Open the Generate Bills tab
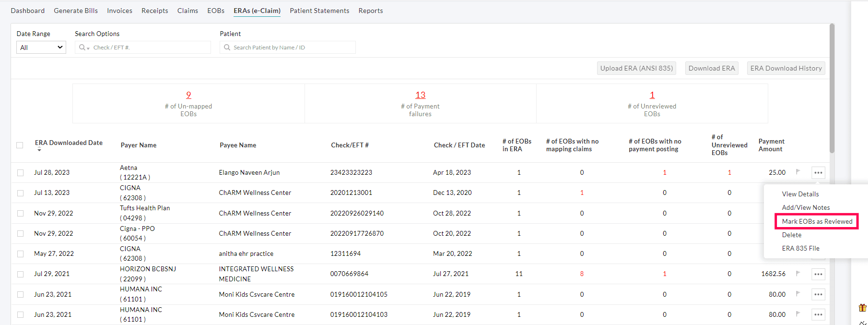This screenshot has height=325, width=868. pyautogui.click(x=76, y=11)
